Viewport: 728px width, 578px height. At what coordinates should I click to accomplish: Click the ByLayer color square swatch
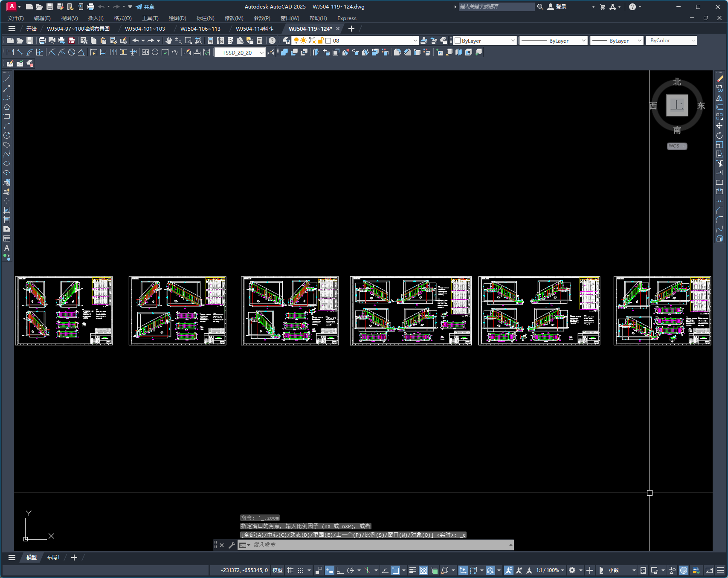[458, 41]
